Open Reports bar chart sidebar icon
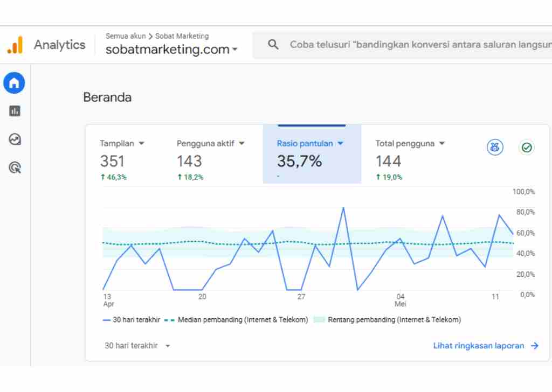The height and width of the screenshot is (392, 552). pos(15,111)
